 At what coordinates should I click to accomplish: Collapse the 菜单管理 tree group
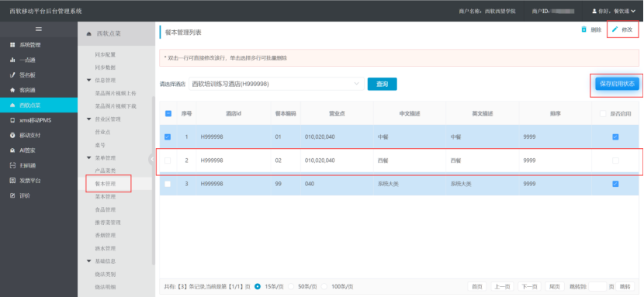click(88, 157)
